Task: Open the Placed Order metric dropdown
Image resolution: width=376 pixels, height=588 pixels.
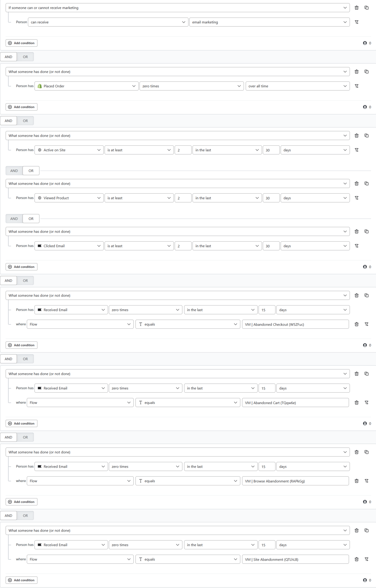Action: [x=86, y=86]
